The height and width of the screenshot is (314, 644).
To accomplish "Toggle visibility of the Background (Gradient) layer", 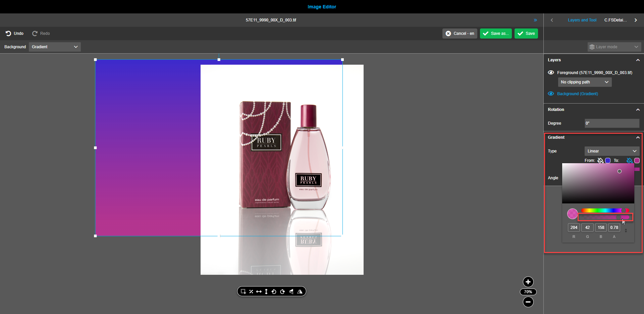I will coord(551,94).
